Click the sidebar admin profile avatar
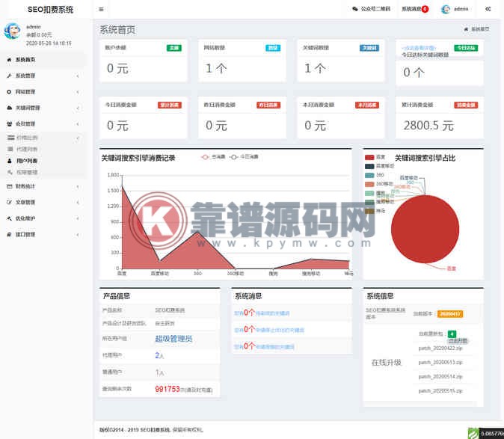Viewport: 504px width, 439px height. [12, 31]
